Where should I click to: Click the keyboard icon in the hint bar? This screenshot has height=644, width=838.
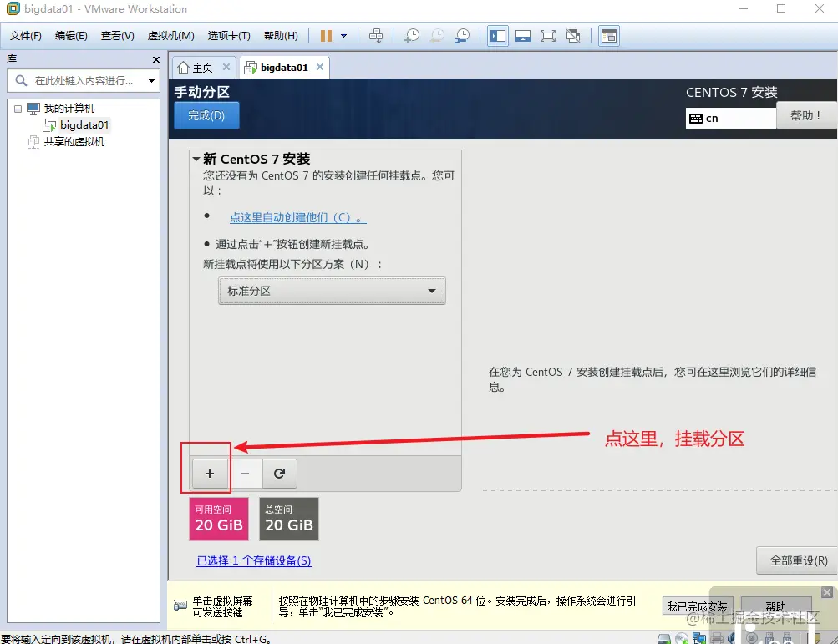[180, 606]
